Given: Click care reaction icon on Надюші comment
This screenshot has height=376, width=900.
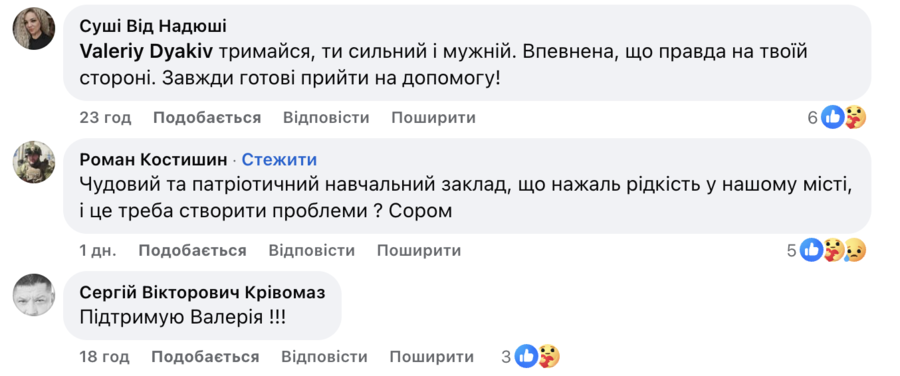Looking at the screenshot, I should coord(855,118).
